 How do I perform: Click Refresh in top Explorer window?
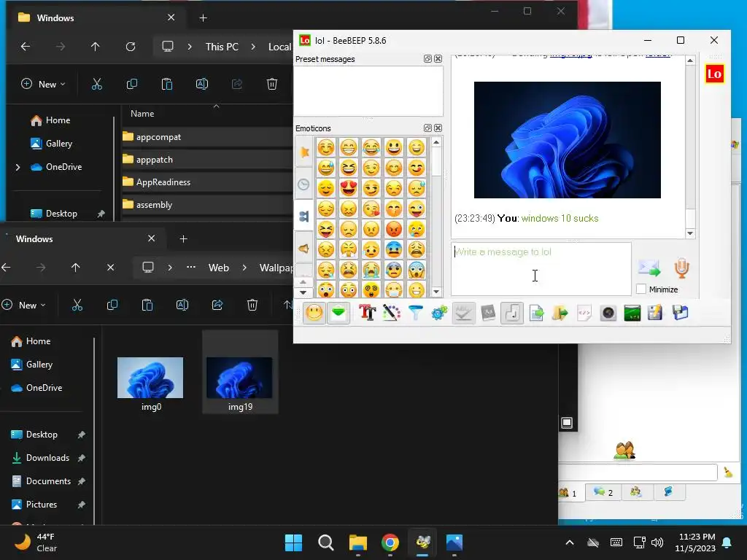(x=131, y=47)
